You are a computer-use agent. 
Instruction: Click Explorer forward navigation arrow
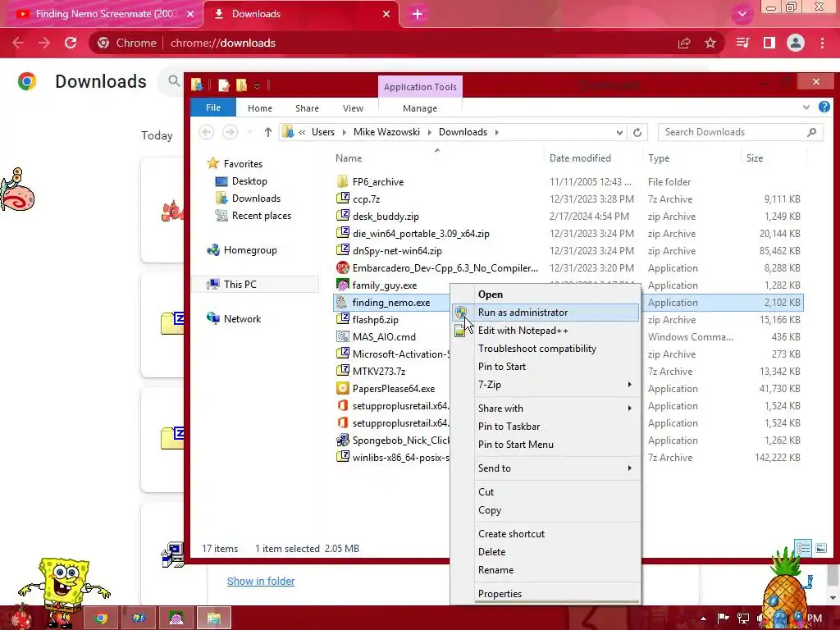(230, 132)
